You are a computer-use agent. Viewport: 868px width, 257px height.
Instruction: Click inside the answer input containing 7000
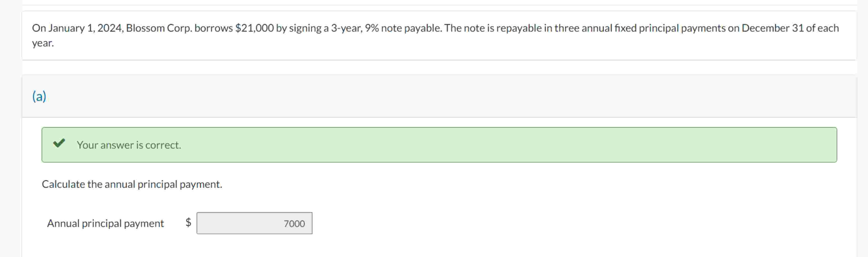coord(255,223)
